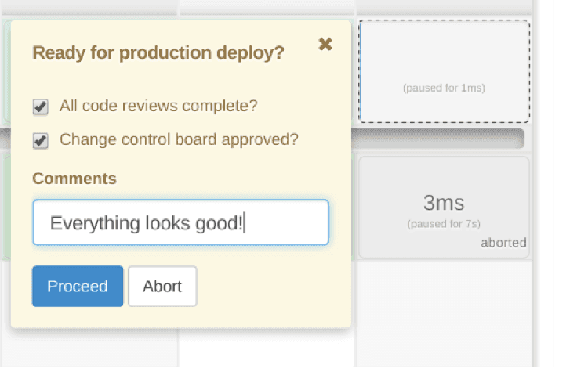Select the lower green stage cell behind dialog
588x390 pixels.
pos(5,207)
